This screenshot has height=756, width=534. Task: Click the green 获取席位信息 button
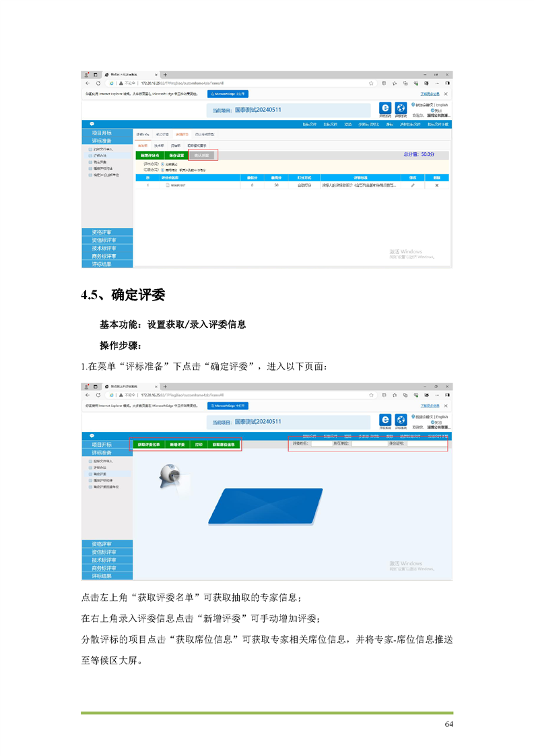224,445
